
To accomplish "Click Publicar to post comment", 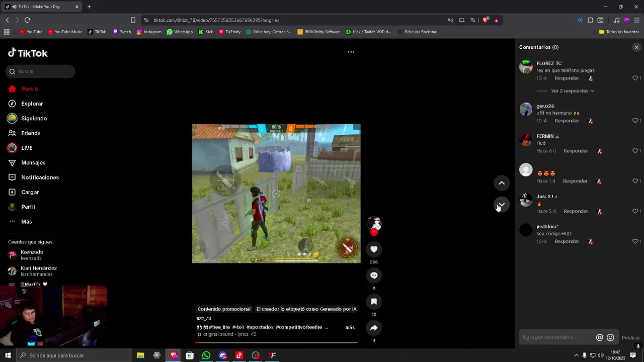I will click(x=630, y=338).
